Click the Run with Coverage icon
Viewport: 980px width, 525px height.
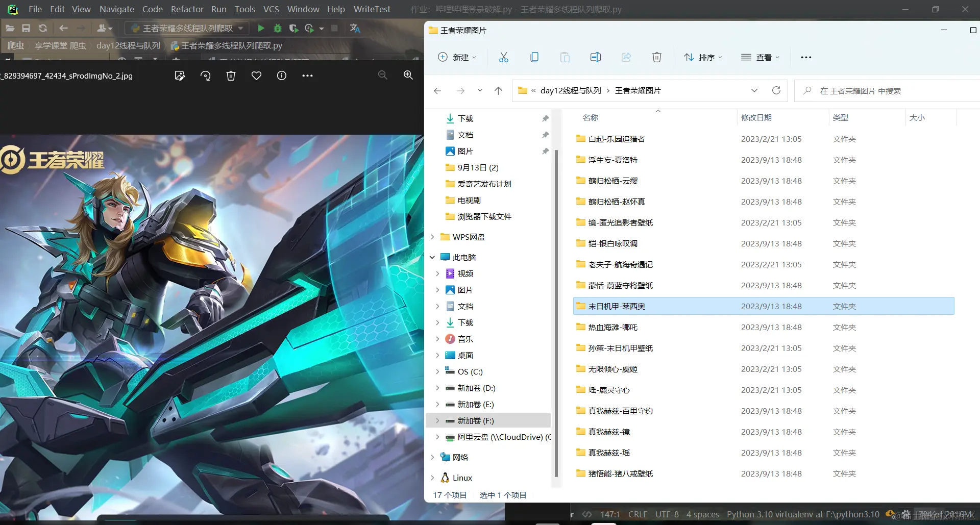click(x=293, y=28)
